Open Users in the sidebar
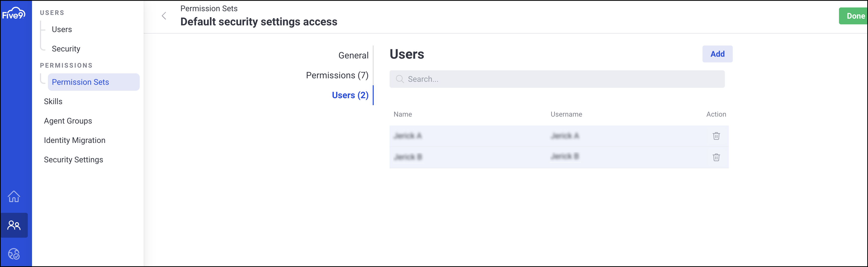This screenshot has height=267, width=868. 62,29
